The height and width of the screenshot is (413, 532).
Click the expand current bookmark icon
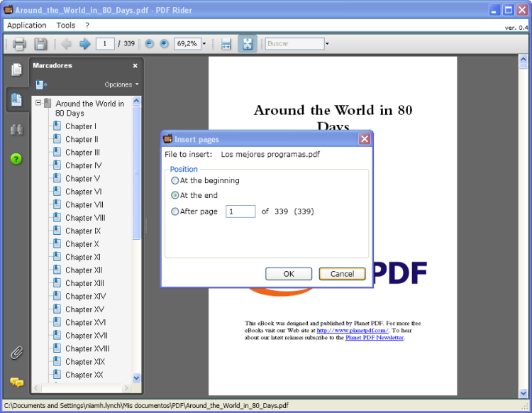pos(41,84)
